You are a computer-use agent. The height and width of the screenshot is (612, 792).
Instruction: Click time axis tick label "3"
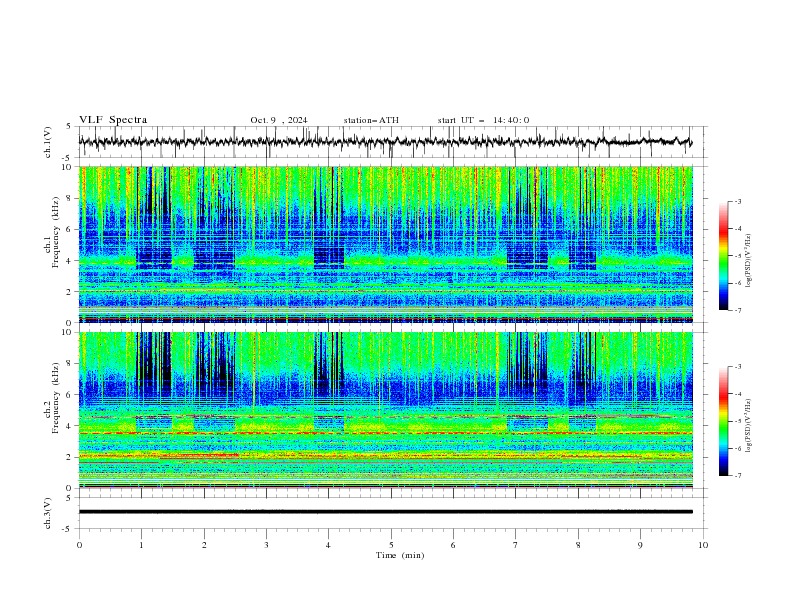[266, 545]
